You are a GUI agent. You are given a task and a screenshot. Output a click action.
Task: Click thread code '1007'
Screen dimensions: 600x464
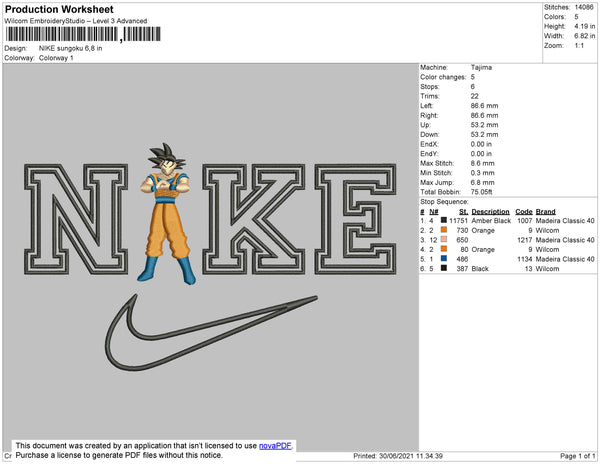click(x=525, y=221)
